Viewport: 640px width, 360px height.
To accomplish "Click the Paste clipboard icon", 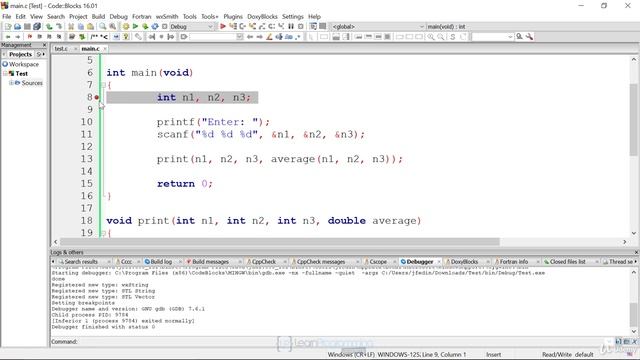I will pyautogui.click(x=90, y=27).
